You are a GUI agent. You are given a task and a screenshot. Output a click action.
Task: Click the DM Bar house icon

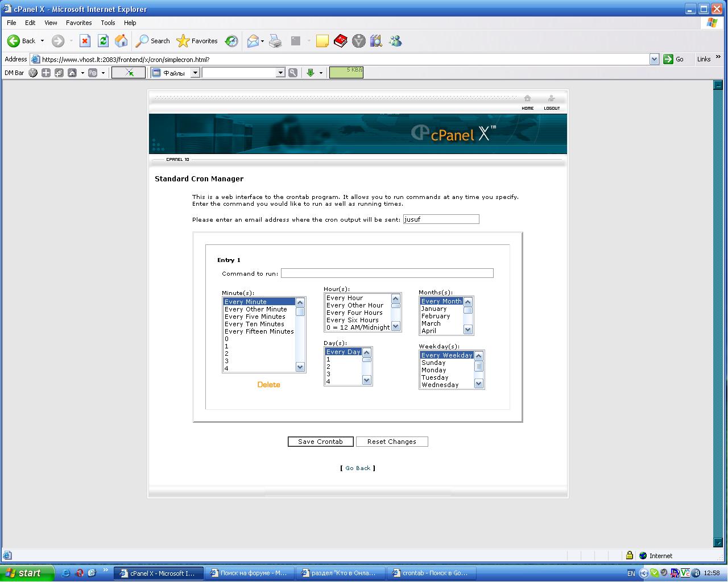point(72,73)
